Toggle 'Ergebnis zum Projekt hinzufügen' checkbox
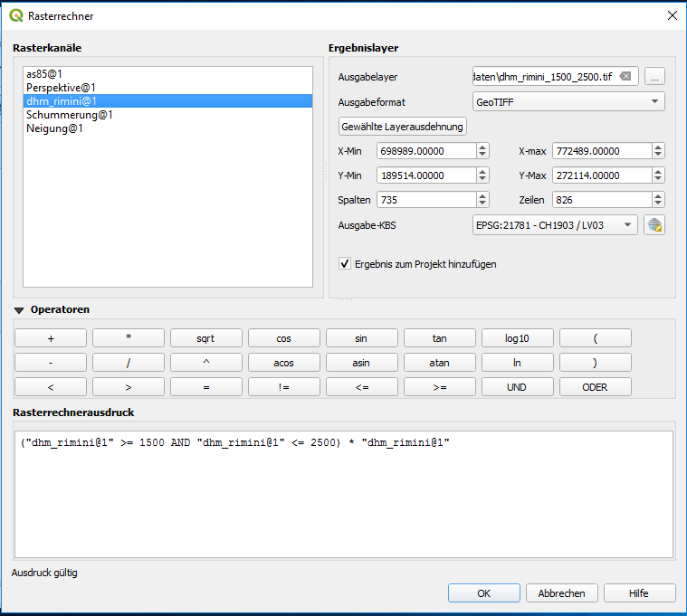This screenshot has width=687, height=616. (345, 264)
